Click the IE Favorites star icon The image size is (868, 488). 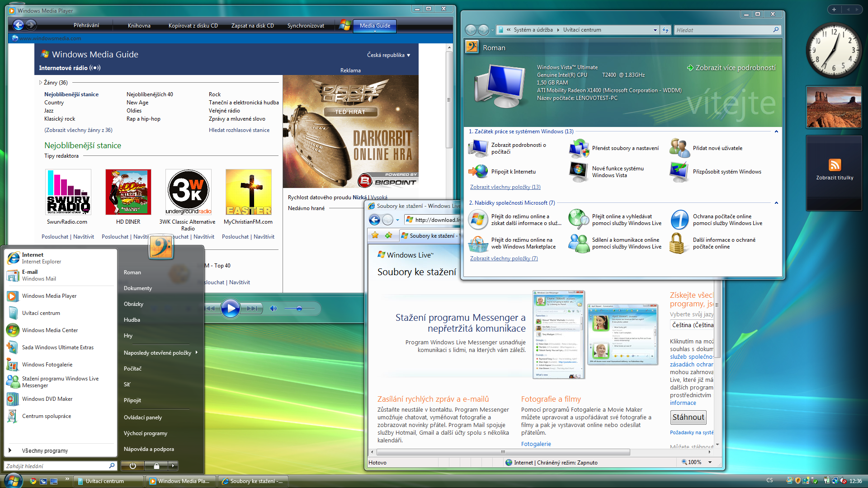pyautogui.click(x=375, y=235)
